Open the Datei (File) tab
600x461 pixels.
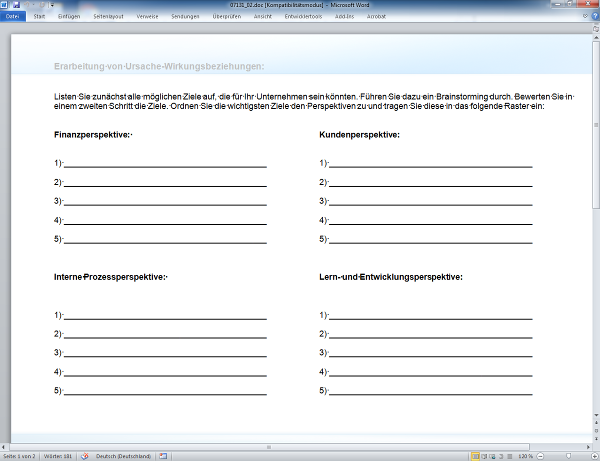coord(12,17)
